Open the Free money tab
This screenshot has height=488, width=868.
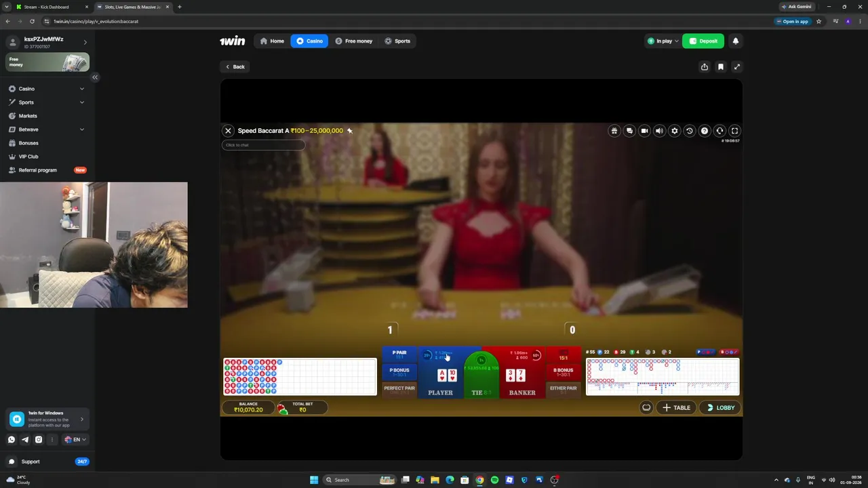tap(353, 41)
